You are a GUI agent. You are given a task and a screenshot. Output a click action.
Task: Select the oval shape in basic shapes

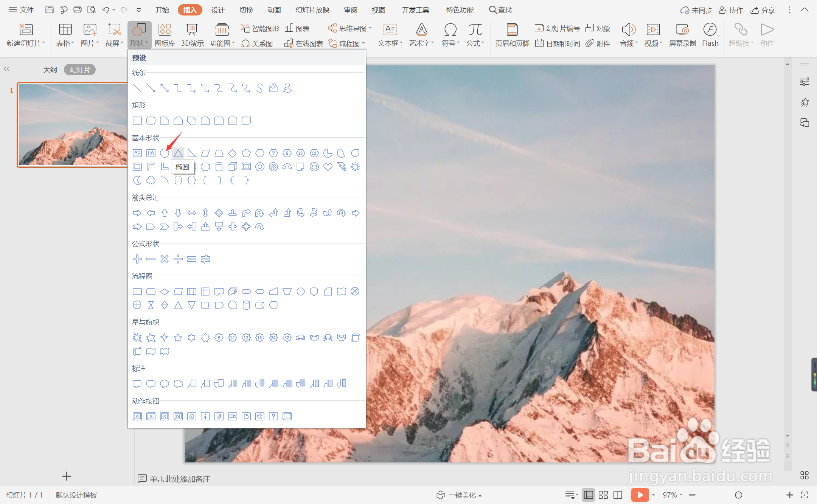pos(164,153)
